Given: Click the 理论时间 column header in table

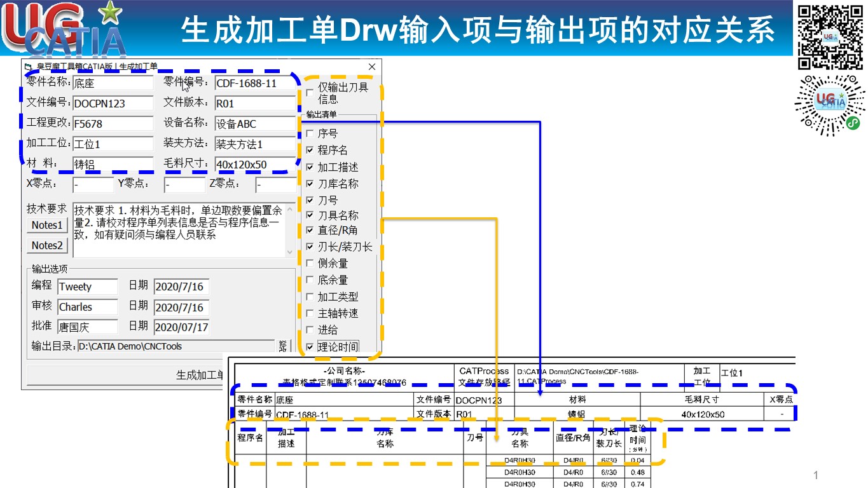Looking at the screenshot, I should coord(637,438).
